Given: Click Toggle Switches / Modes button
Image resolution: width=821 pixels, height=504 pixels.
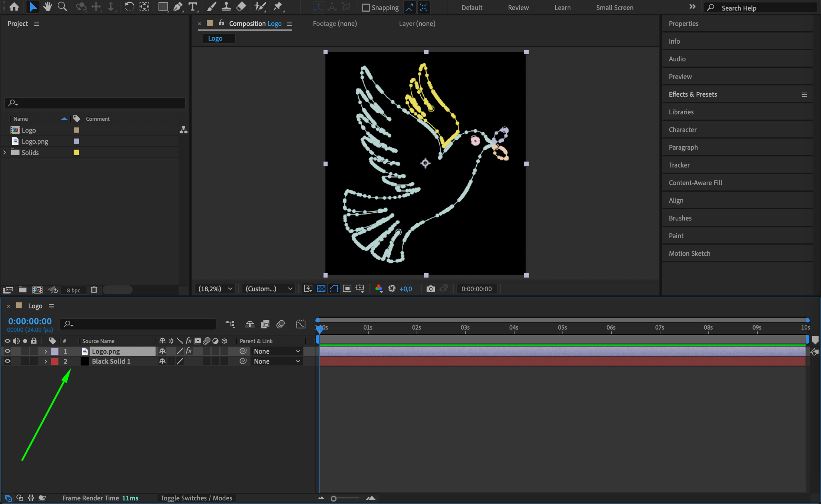Looking at the screenshot, I should click(196, 498).
